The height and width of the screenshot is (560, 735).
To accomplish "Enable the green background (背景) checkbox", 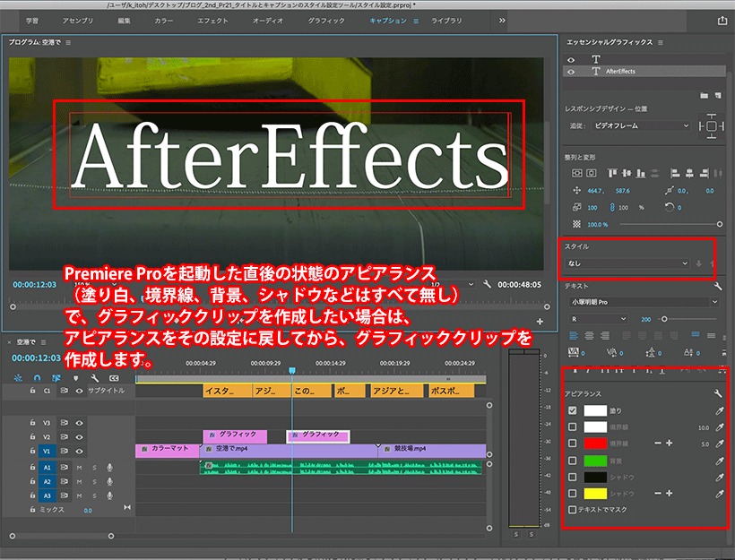I will click(x=573, y=461).
